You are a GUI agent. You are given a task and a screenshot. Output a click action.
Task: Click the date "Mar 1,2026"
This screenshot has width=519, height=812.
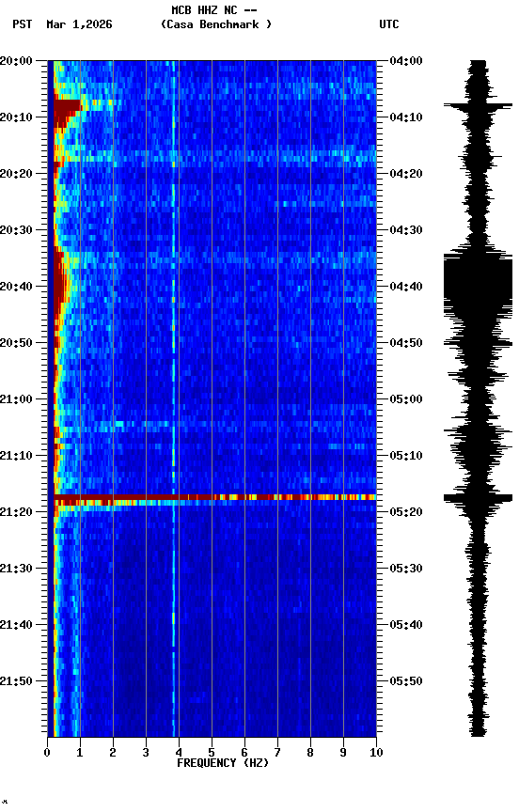(x=79, y=24)
